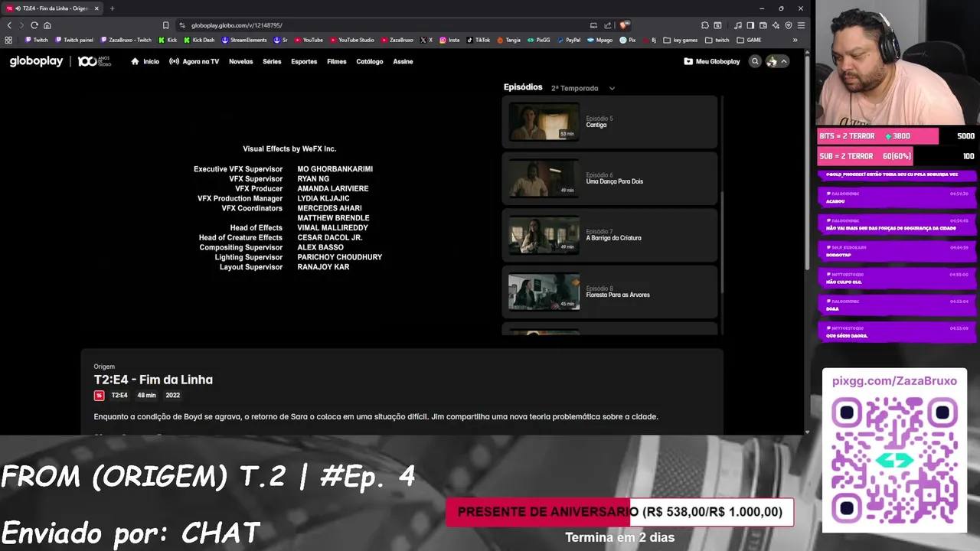Click the Assine subscribe link

[403, 61]
